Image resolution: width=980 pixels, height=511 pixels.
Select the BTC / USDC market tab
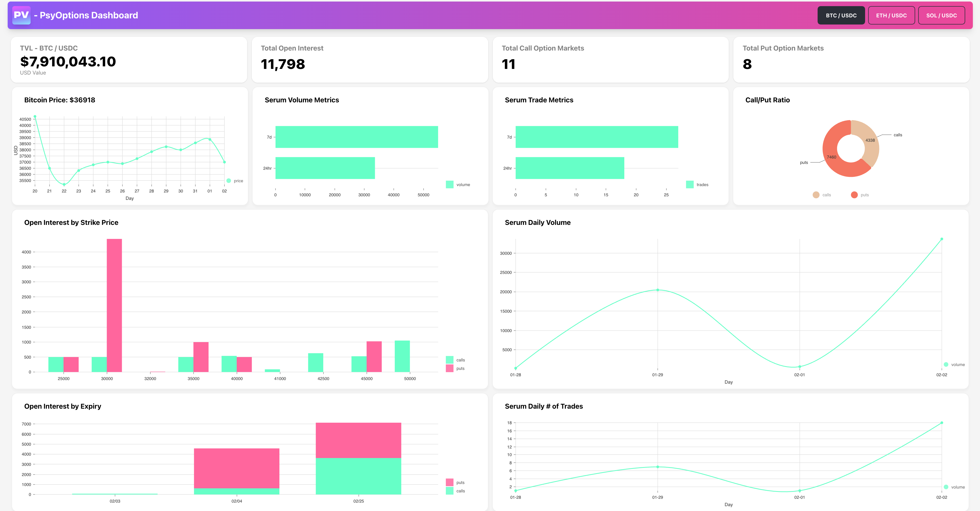(x=841, y=16)
